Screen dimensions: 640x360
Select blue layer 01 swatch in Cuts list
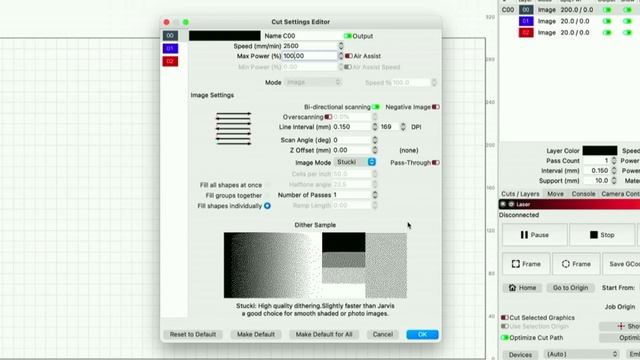tap(526, 21)
